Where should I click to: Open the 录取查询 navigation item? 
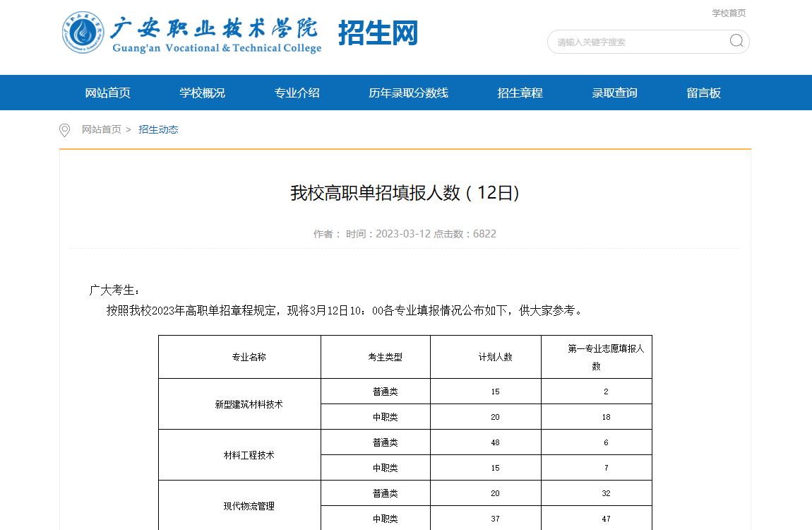[x=615, y=93]
